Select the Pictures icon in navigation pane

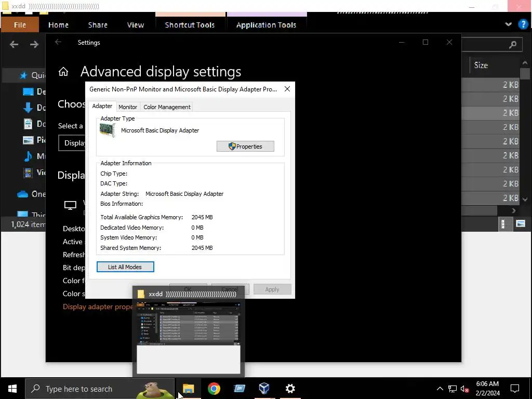point(28,140)
